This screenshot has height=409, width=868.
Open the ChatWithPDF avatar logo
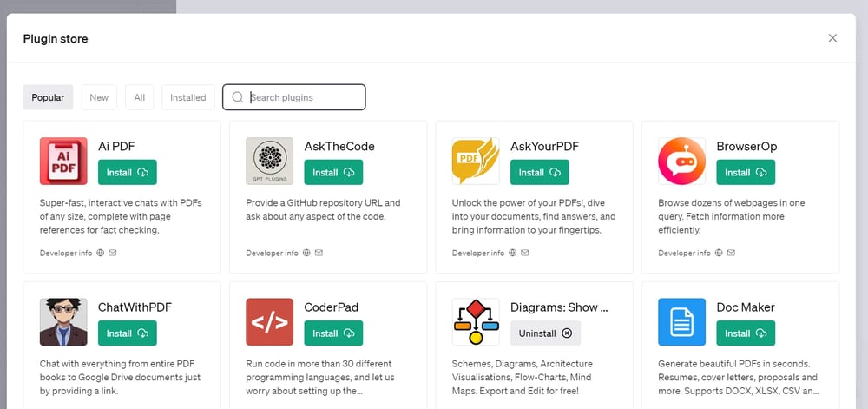click(63, 322)
